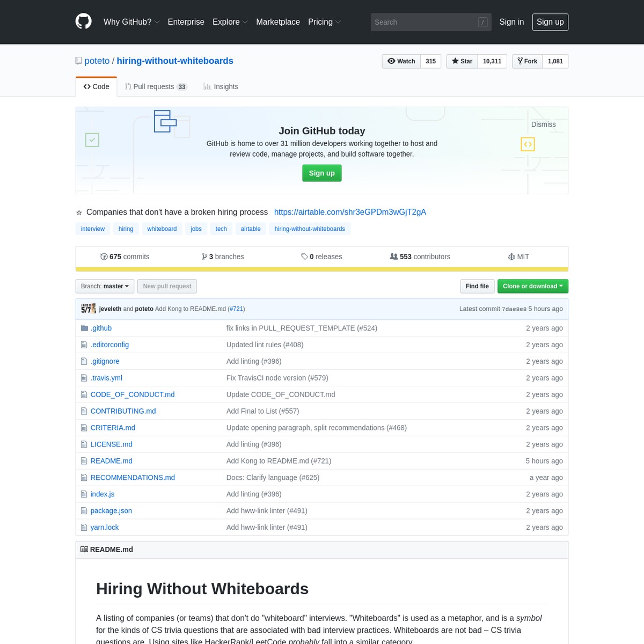Click the header Sign up button
This screenshot has height=644, width=644.
[550, 22]
